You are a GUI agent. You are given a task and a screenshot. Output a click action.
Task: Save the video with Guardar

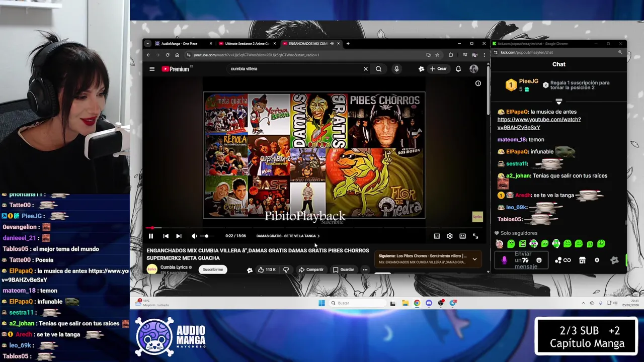[344, 269]
